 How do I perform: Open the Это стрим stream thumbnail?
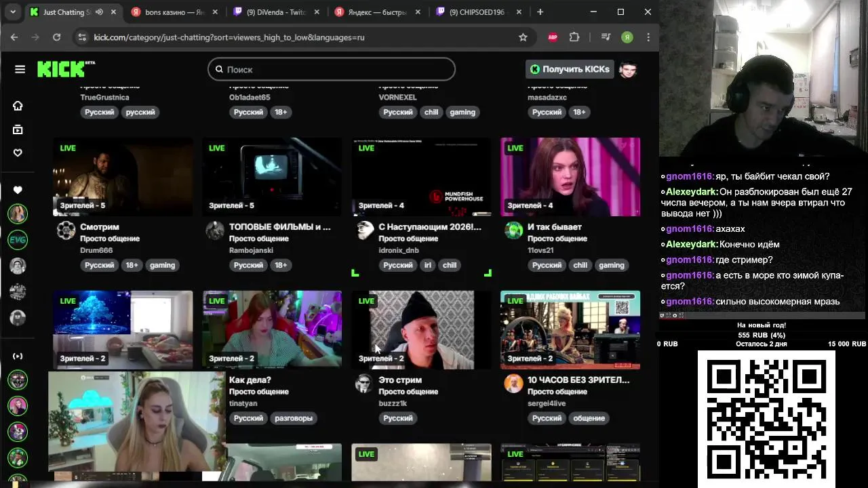421,330
